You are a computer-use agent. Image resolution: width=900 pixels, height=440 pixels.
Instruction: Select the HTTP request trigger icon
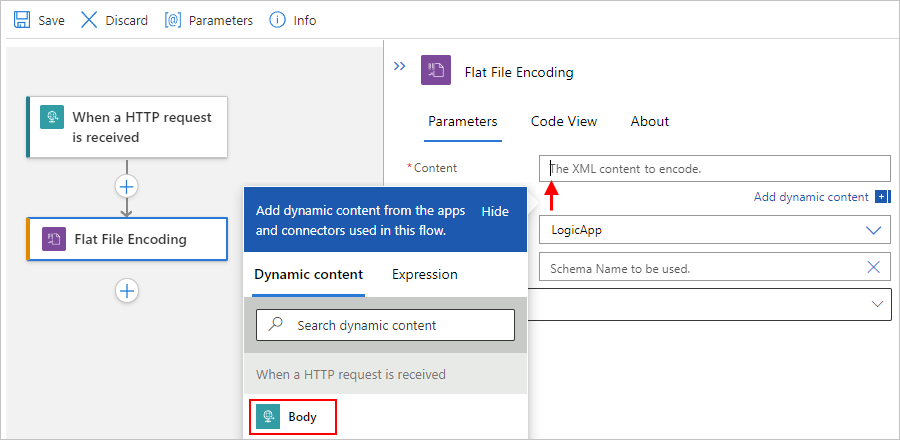click(52, 118)
